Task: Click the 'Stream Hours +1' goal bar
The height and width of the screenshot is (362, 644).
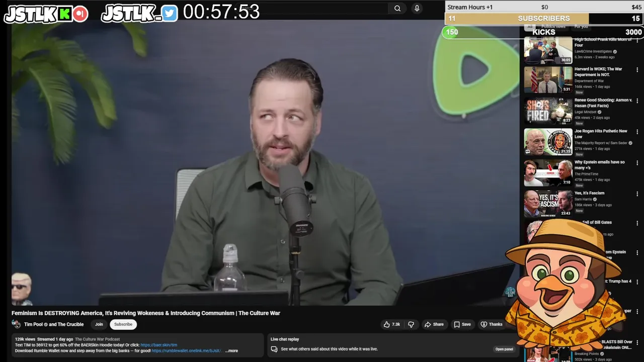Action: [544, 7]
